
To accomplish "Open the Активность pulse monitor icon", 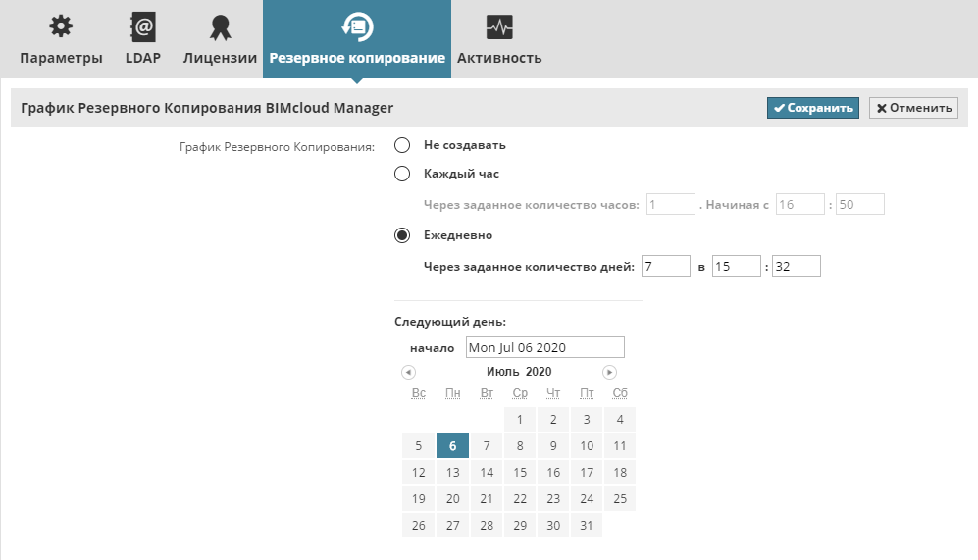I will point(499,27).
